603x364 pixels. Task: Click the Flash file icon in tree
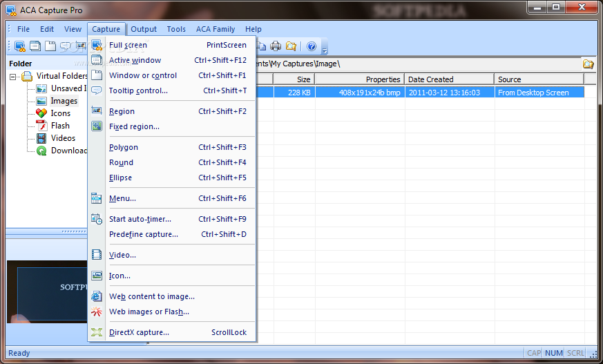tap(41, 126)
